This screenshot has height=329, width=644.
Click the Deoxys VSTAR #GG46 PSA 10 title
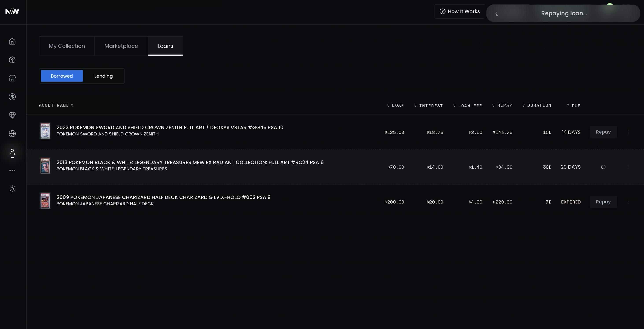170,128
